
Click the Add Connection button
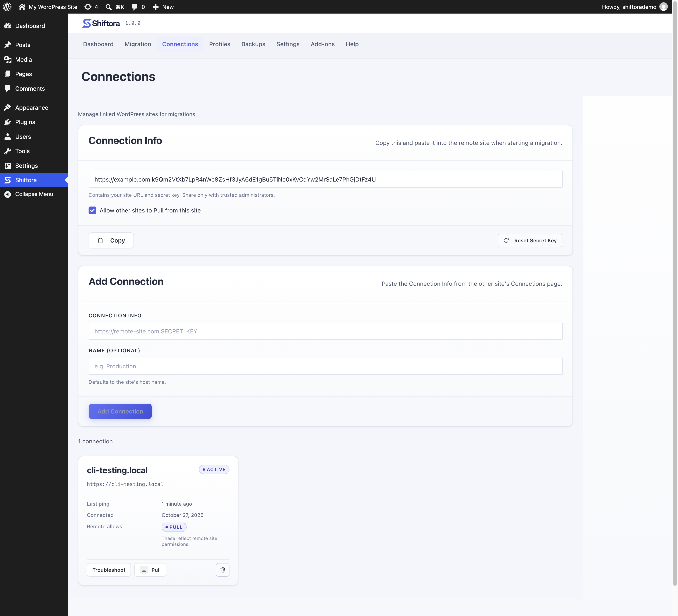pos(120,411)
